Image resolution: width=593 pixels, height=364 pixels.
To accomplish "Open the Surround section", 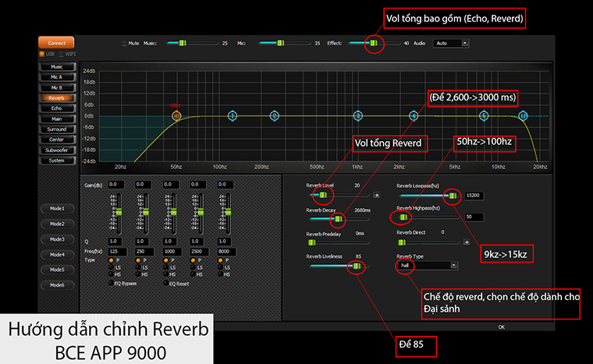I will coord(57,129).
